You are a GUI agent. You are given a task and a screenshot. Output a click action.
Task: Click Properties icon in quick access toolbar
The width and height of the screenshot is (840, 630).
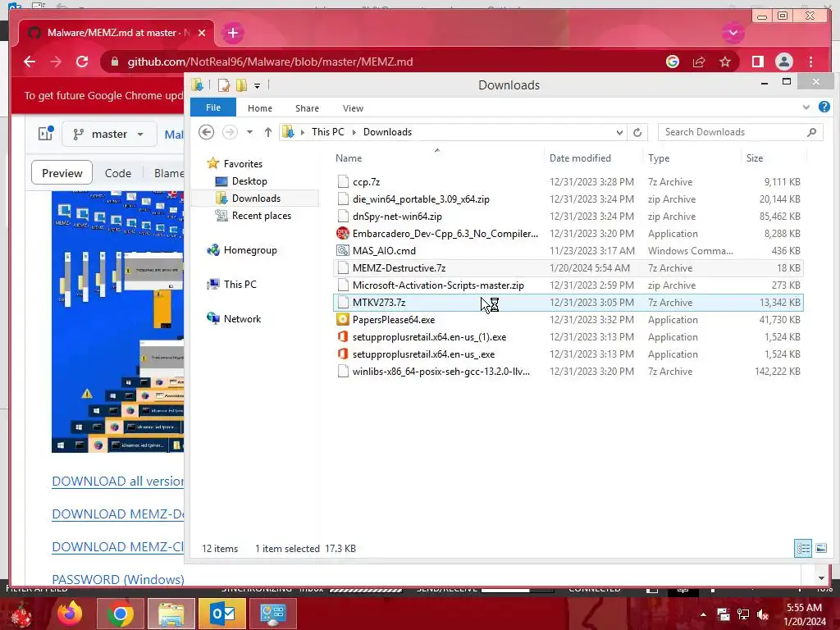click(223, 85)
